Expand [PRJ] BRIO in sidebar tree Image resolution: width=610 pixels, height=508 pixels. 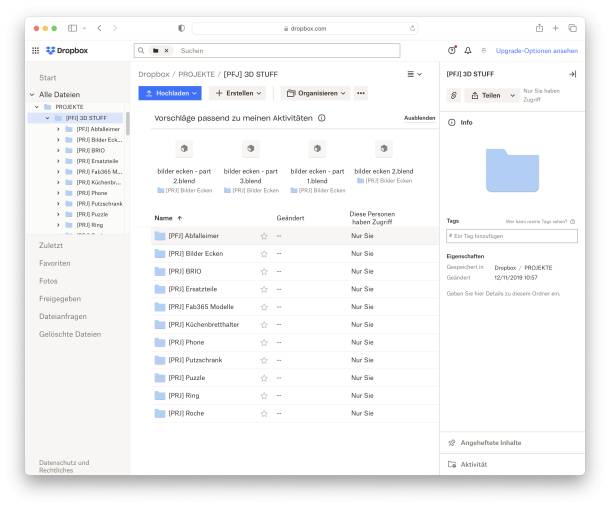58,150
